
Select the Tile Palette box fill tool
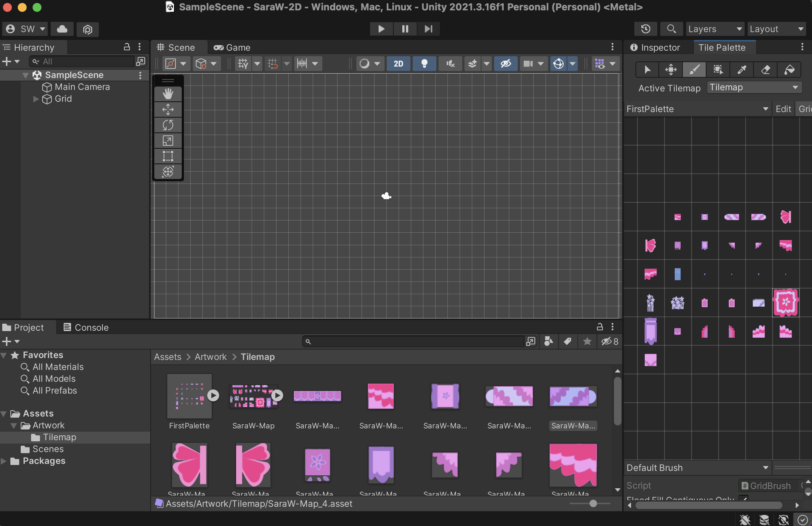click(x=718, y=70)
